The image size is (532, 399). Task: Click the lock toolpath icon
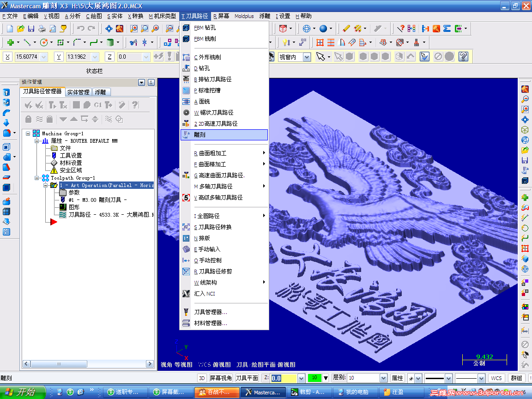pos(29,119)
